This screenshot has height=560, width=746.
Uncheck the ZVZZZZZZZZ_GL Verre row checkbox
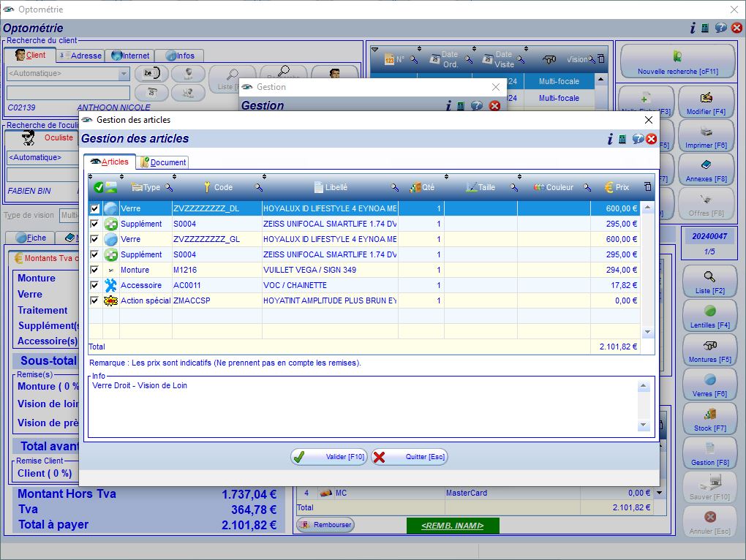click(94, 239)
